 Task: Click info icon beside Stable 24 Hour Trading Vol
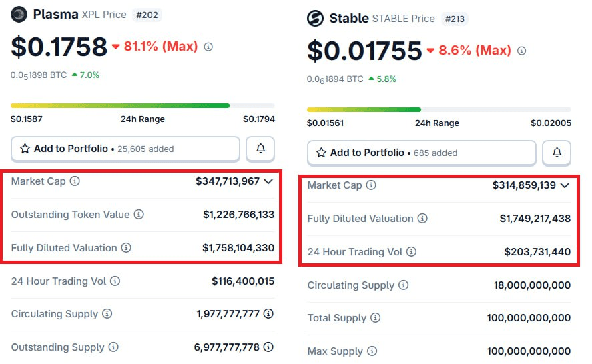(411, 252)
